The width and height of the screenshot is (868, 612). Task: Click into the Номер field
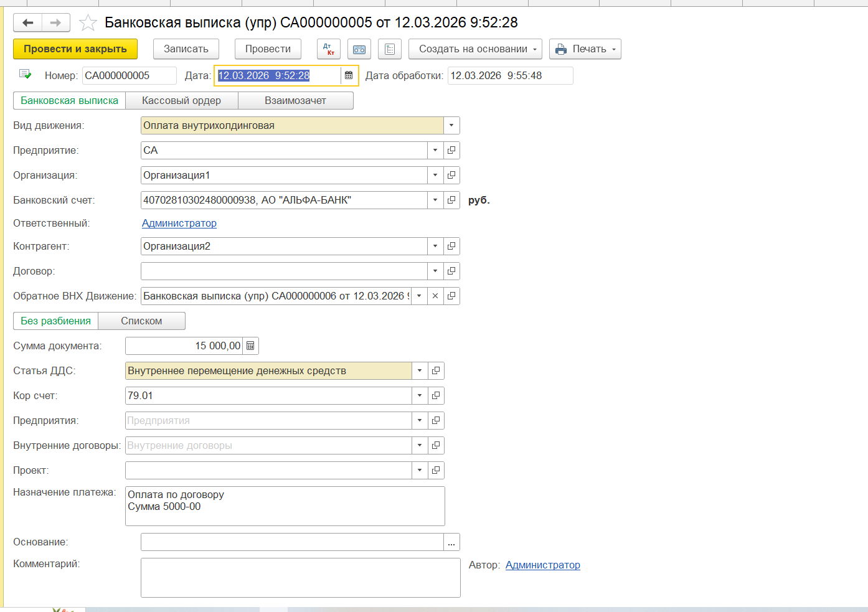pyautogui.click(x=130, y=75)
